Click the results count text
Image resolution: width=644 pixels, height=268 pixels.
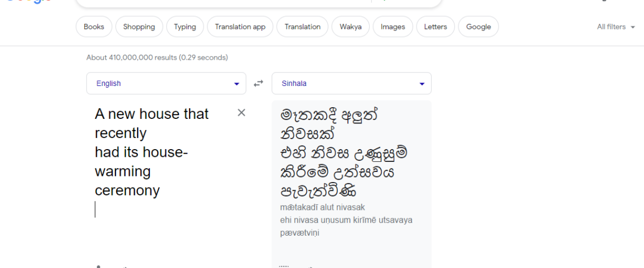(157, 58)
